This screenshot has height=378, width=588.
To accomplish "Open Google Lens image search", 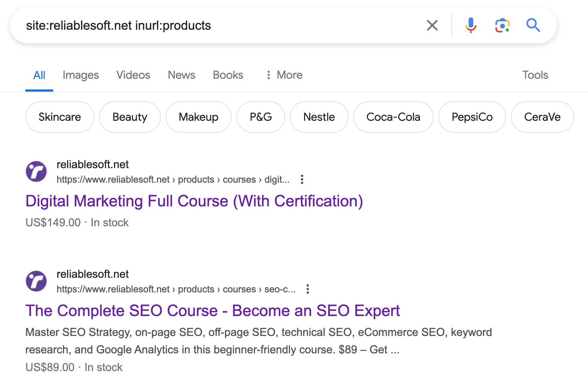I will click(502, 25).
